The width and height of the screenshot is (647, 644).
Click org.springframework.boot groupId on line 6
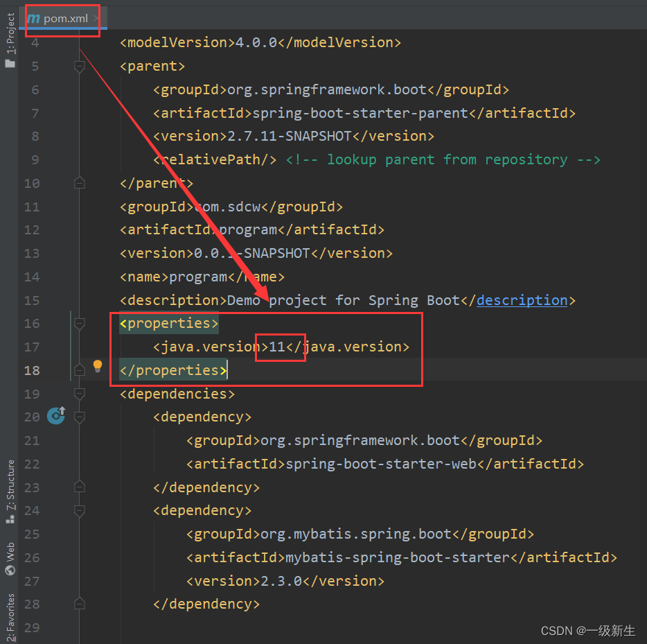327,89
